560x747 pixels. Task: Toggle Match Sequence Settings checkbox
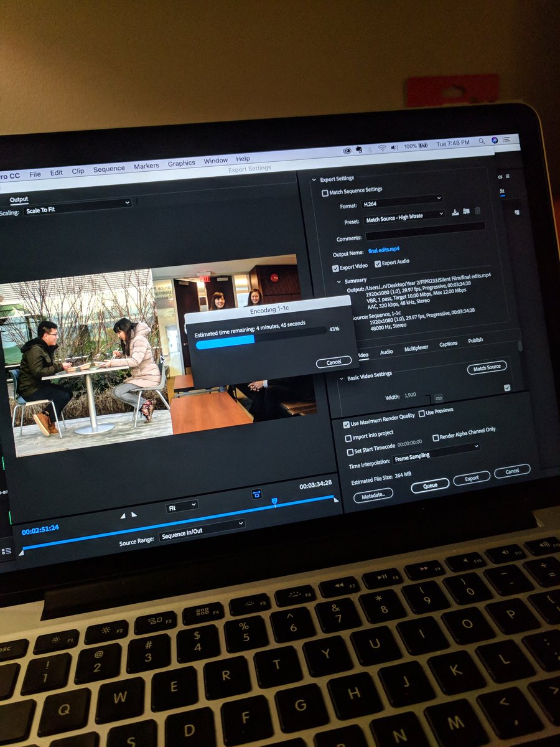pyautogui.click(x=325, y=193)
